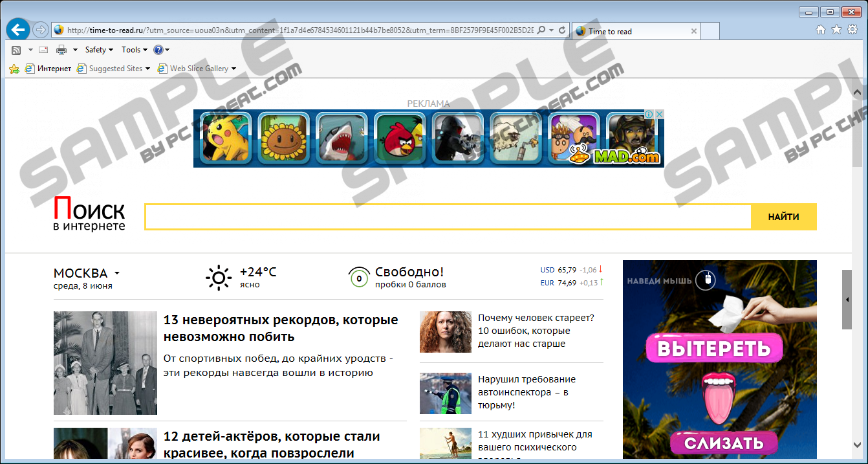868x464 pixels.
Task: Click the Read mail icon
Action: 43,50
